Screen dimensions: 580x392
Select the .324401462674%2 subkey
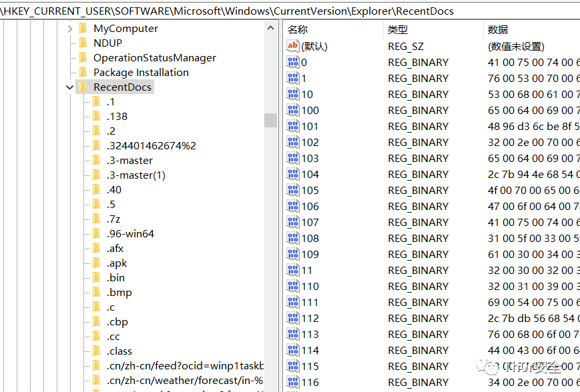point(152,146)
